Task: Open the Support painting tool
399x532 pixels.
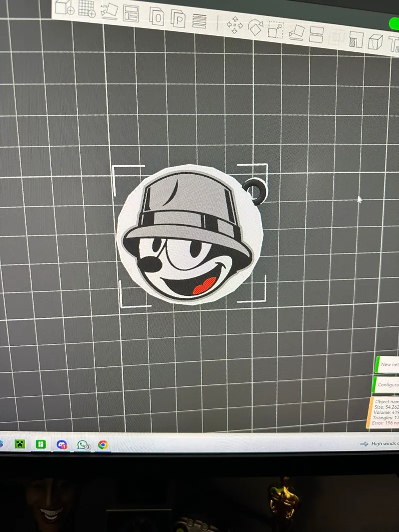Action: pos(356,40)
